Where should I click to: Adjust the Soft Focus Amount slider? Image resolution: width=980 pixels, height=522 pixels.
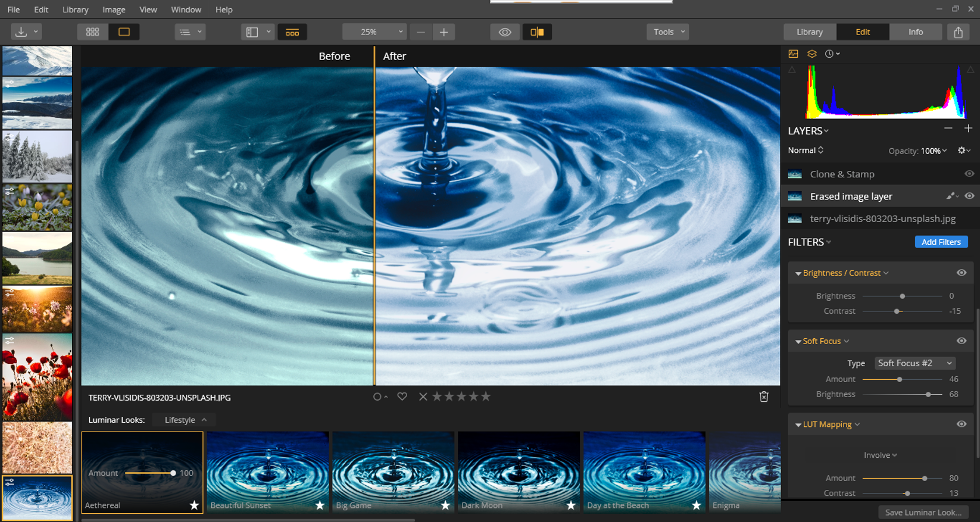(x=902, y=379)
